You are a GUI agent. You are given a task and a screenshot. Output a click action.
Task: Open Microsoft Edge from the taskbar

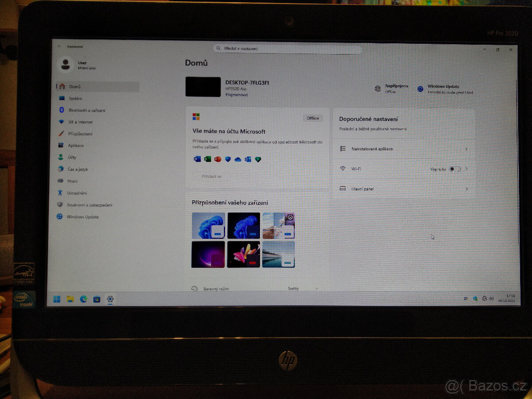point(83,300)
